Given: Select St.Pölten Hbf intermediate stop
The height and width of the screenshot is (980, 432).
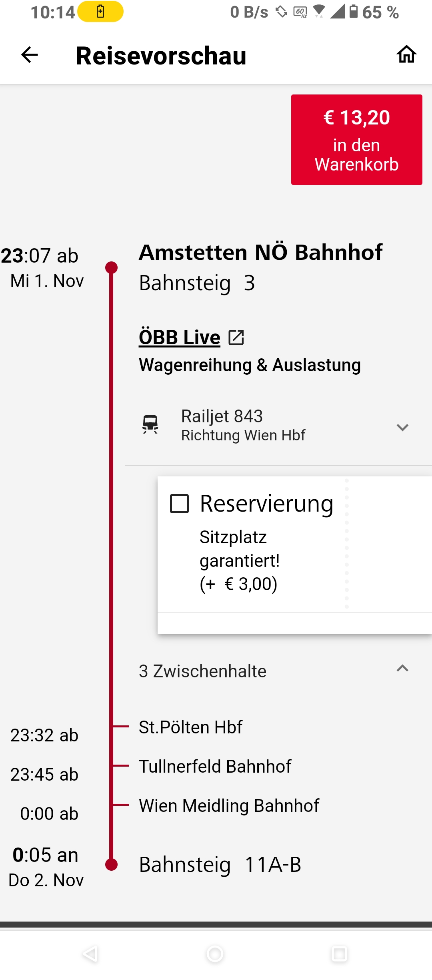Looking at the screenshot, I should coord(190,727).
